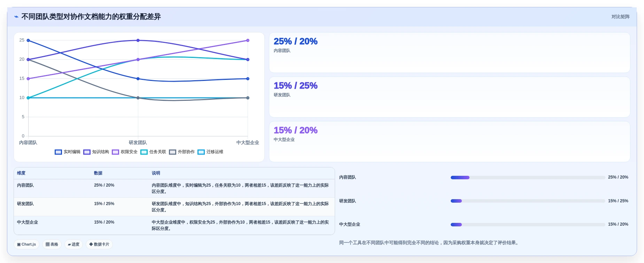Click the 内容团队 progress bar

tap(528, 178)
